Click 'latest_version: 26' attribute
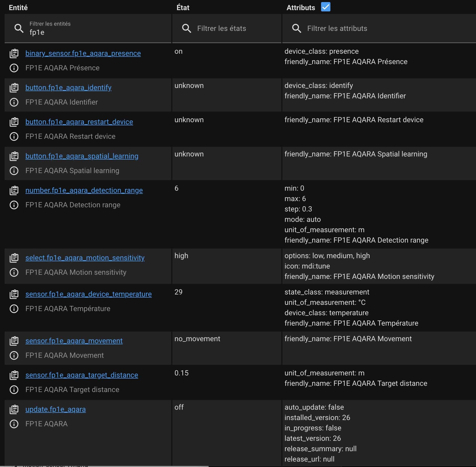The image size is (476, 467). pyautogui.click(x=312, y=438)
